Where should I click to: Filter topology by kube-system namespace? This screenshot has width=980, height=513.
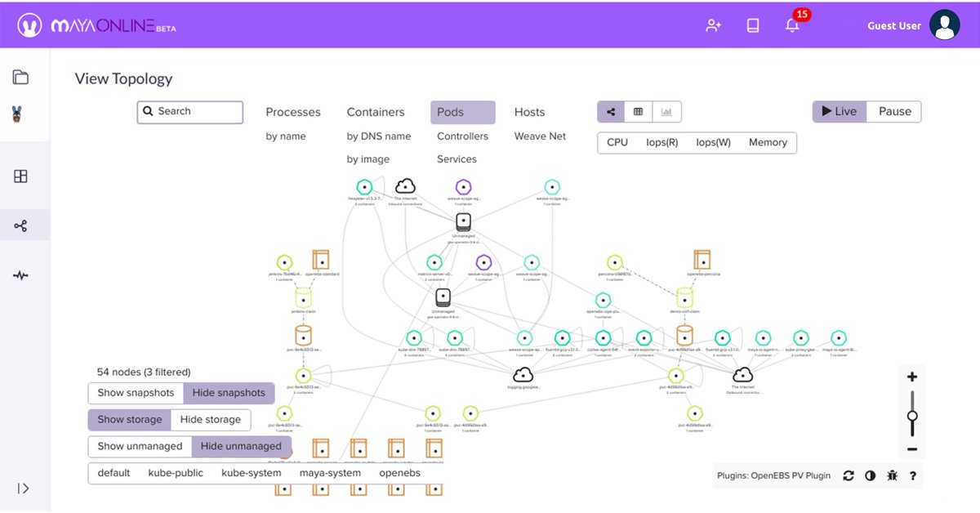[x=251, y=472]
